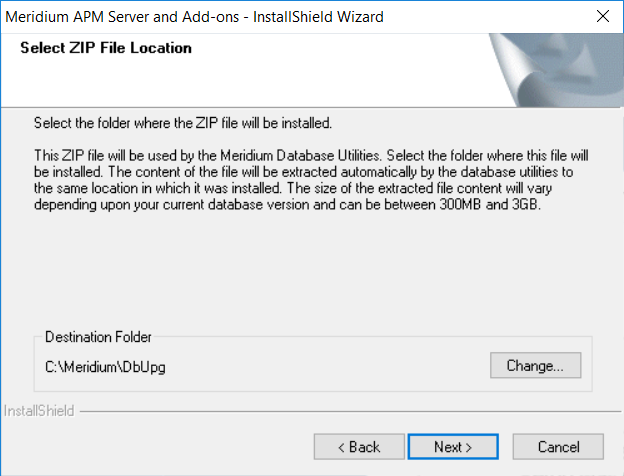Click the separator line beside InstallShield

[350, 412]
